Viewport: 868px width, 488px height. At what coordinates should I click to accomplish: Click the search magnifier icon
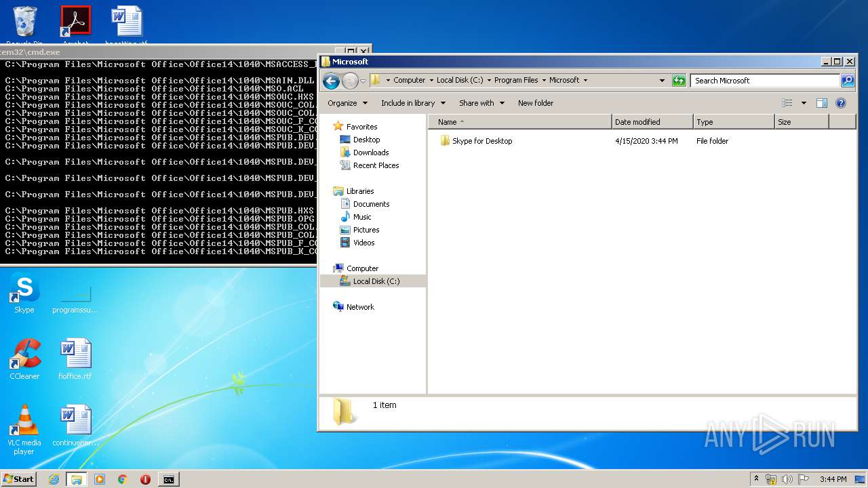pos(848,81)
